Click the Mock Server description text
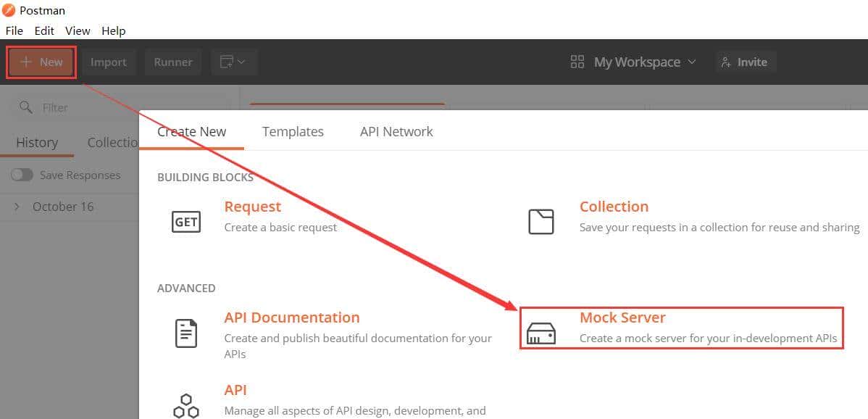The image size is (868, 419). click(x=708, y=339)
